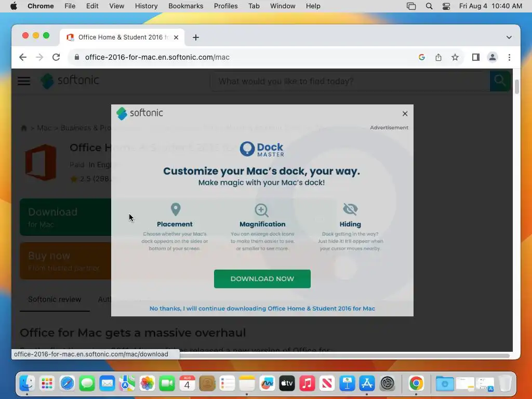This screenshot has height=399, width=532.
Task: Open Photos from the Dock
Action: (147, 383)
